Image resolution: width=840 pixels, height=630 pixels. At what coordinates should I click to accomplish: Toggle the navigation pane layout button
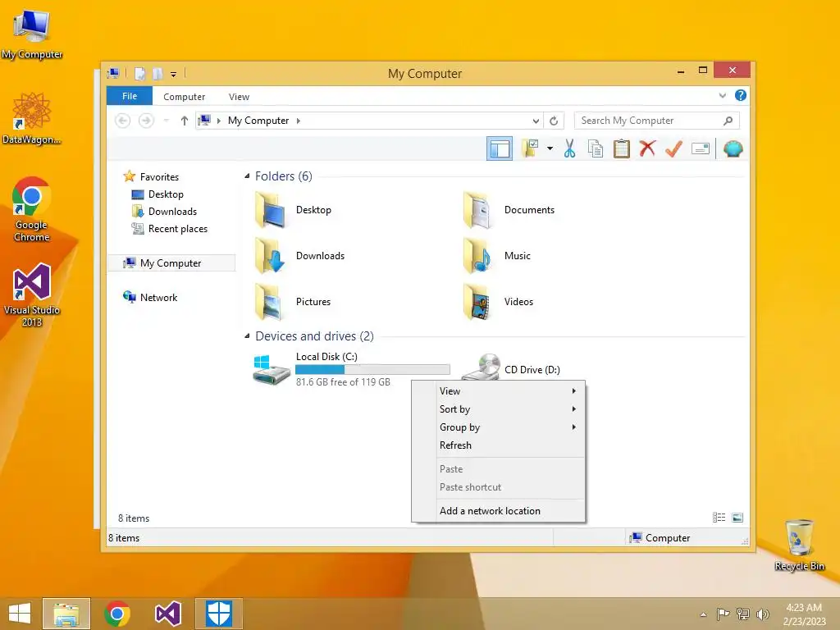coord(500,149)
